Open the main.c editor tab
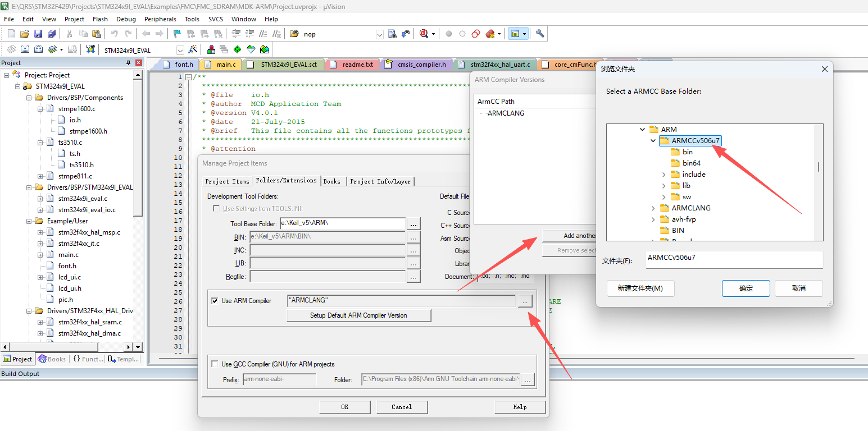This screenshot has width=868, height=431. 221,65
